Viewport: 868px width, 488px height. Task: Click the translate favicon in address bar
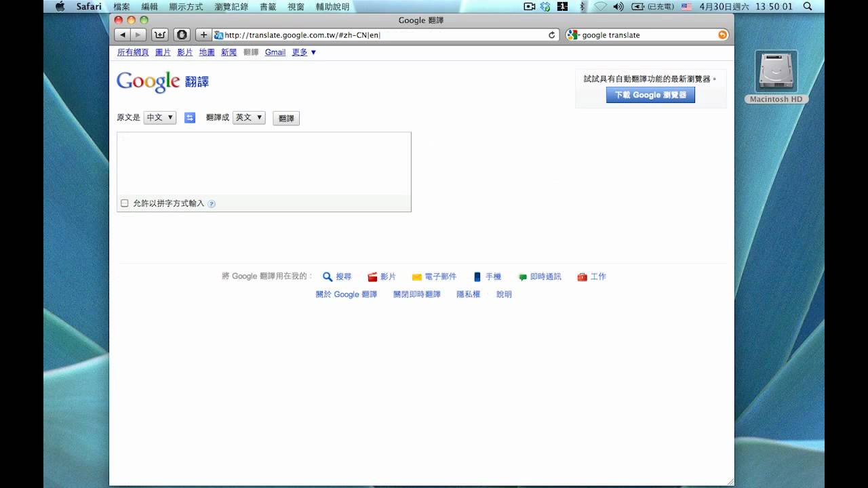pyautogui.click(x=218, y=35)
